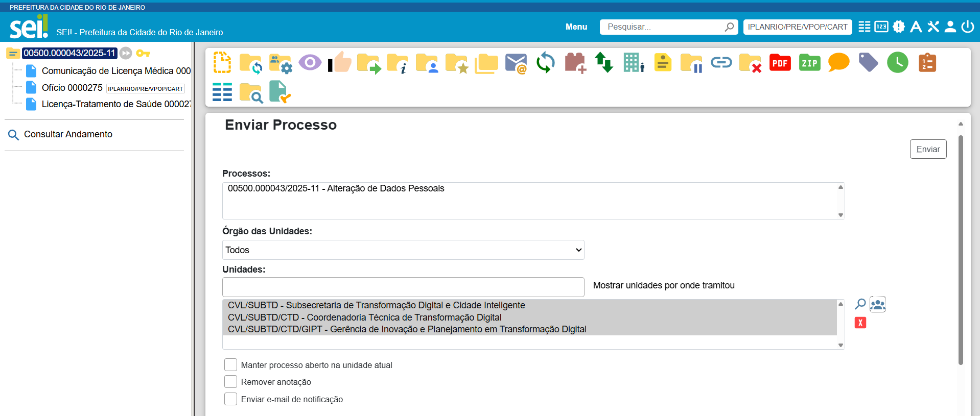Click the orange comment bubble icon
This screenshot has height=416, width=980.
(x=838, y=63)
